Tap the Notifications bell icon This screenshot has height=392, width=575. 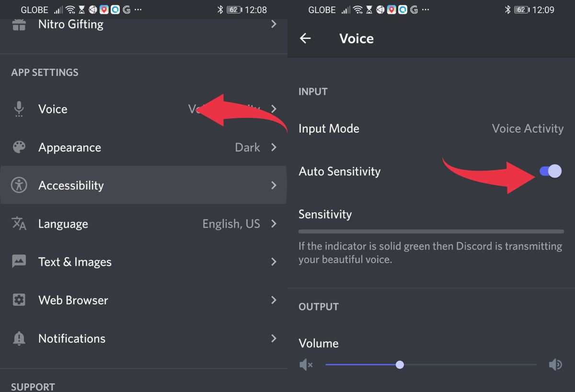click(19, 338)
